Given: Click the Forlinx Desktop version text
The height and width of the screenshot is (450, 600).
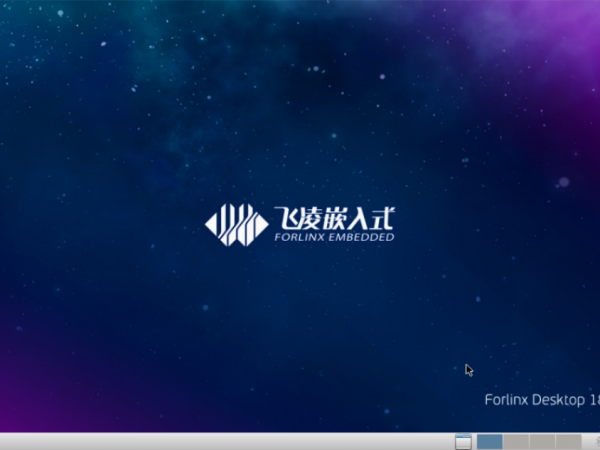Looking at the screenshot, I should [541, 400].
